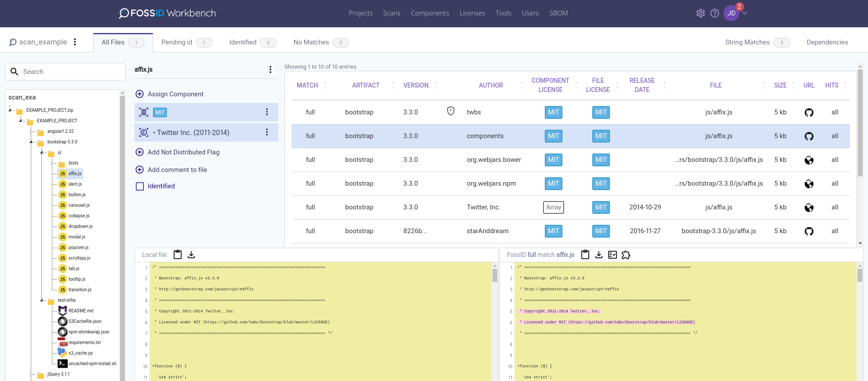868x381 pixels.
Task: Open the scan_example three-dot menu
Action: click(x=75, y=42)
